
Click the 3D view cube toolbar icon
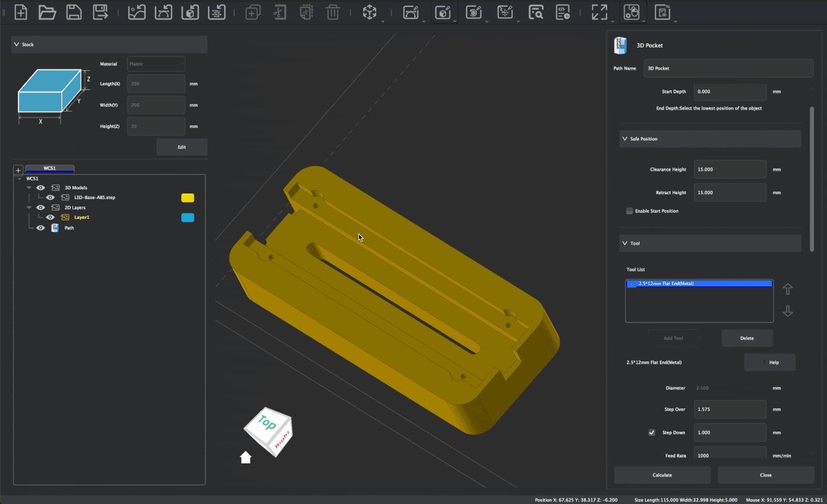click(x=369, y=12)
